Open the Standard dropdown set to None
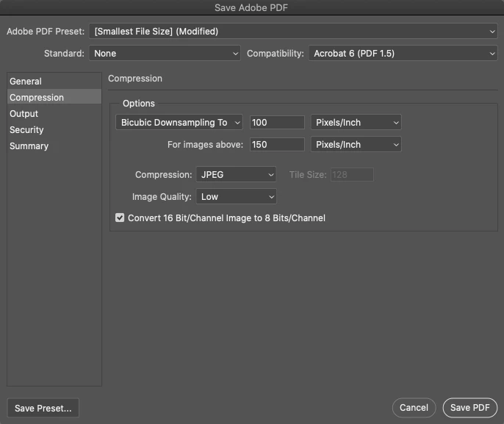 [x=165, y=53]
